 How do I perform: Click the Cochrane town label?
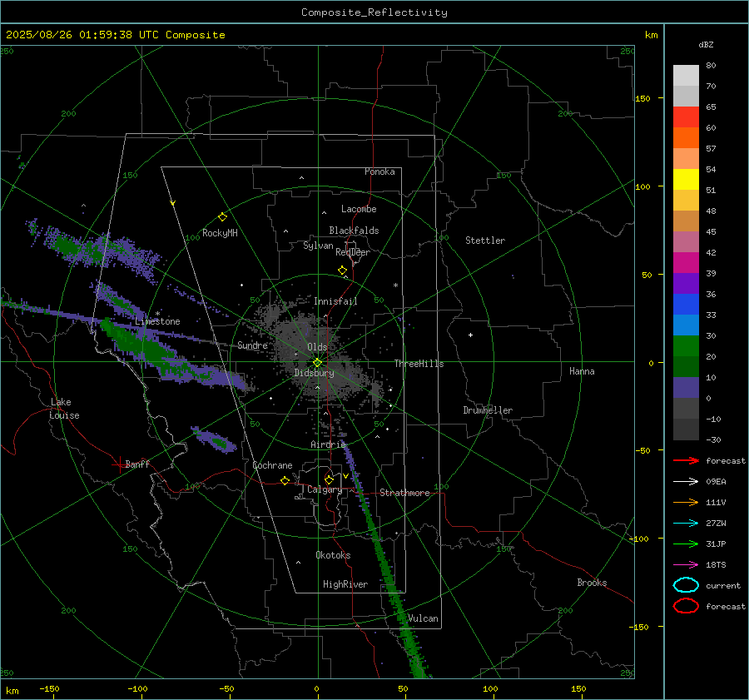(272, 465)
